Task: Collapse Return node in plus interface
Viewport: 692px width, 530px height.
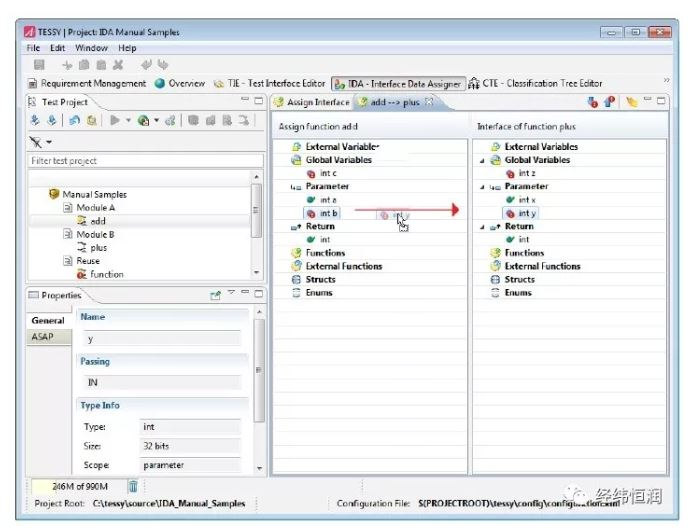Action: pos(482,227)
